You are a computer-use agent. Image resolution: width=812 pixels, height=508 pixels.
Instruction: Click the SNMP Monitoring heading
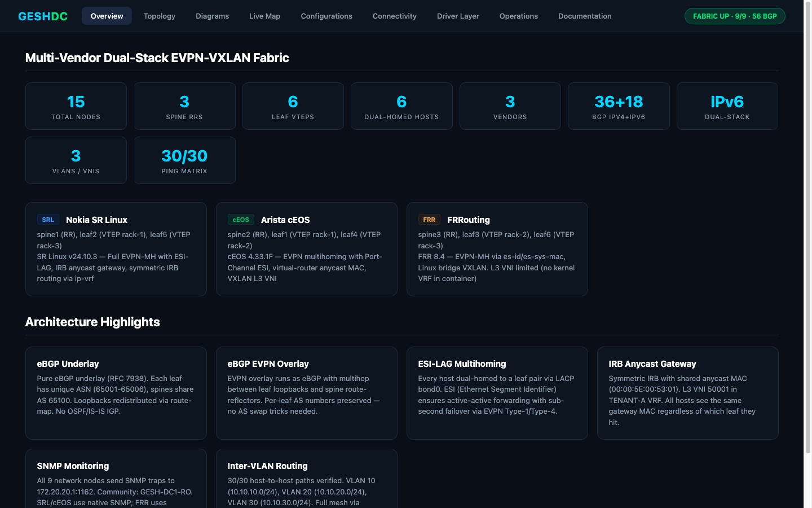pos(73,466)
